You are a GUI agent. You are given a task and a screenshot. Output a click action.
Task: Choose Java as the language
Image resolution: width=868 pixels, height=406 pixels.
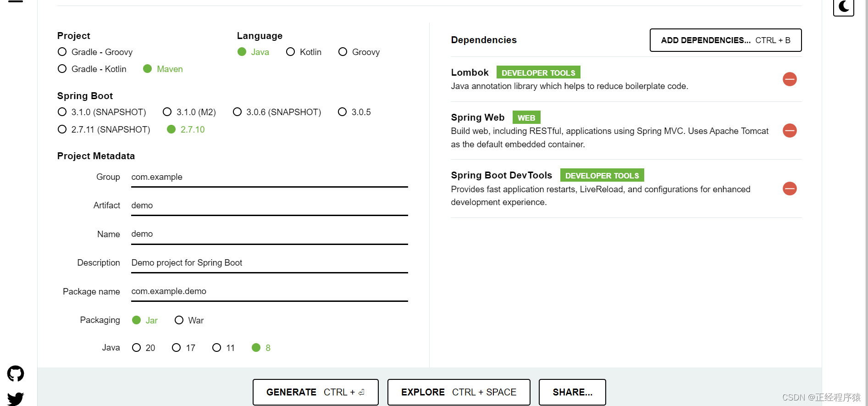(x=253, y=52)
